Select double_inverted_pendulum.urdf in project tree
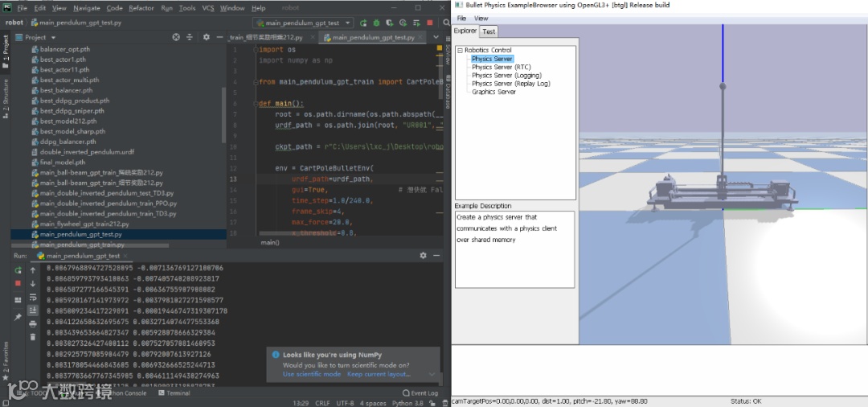Viewport: 868px width, 407px height. 87,152
